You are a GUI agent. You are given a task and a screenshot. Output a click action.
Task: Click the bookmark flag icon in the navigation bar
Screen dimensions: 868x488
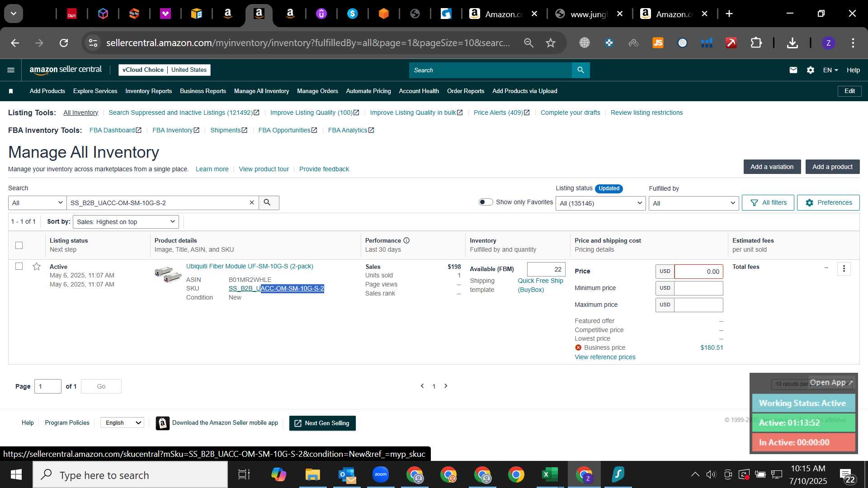tap(11, 91)
